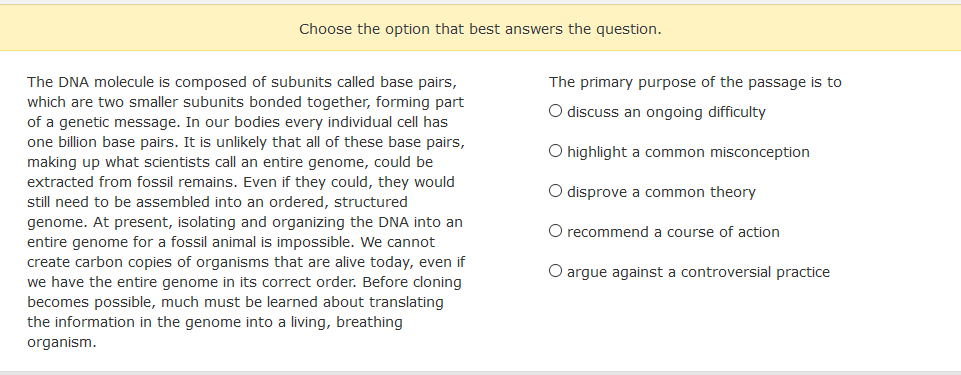This screenshot has width=961, height=375.
Task: Click the final word 'organism.' in the passage
Action: pos(62,343)
